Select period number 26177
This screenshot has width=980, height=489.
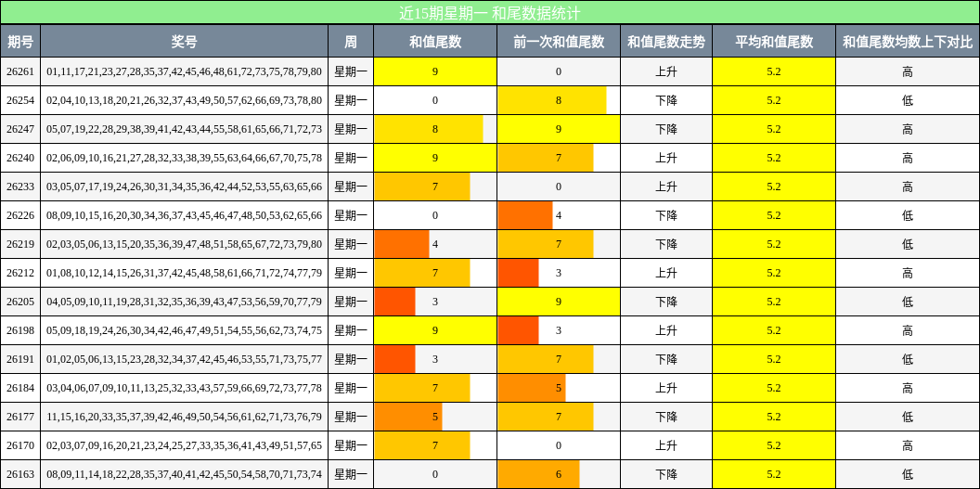(20, 417)
